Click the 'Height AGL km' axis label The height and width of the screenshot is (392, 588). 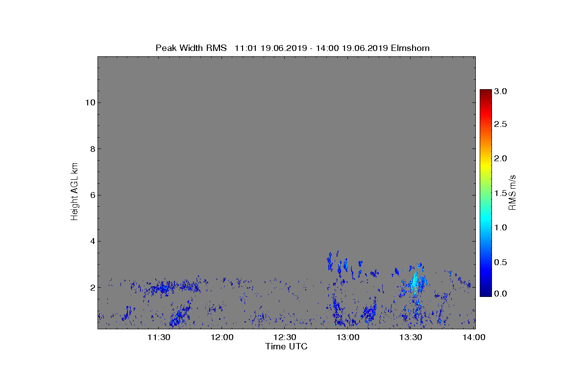tap(74, 191)
